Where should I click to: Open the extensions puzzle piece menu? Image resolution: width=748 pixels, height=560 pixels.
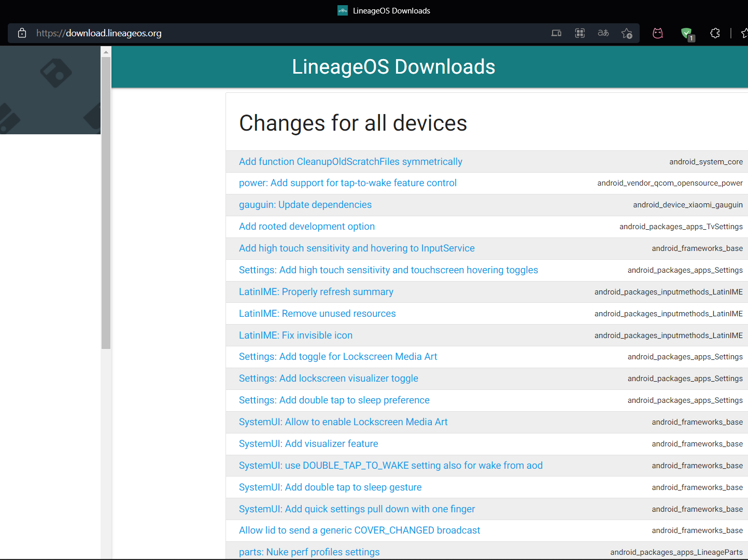pyautogui.click(x=715, y=33)
